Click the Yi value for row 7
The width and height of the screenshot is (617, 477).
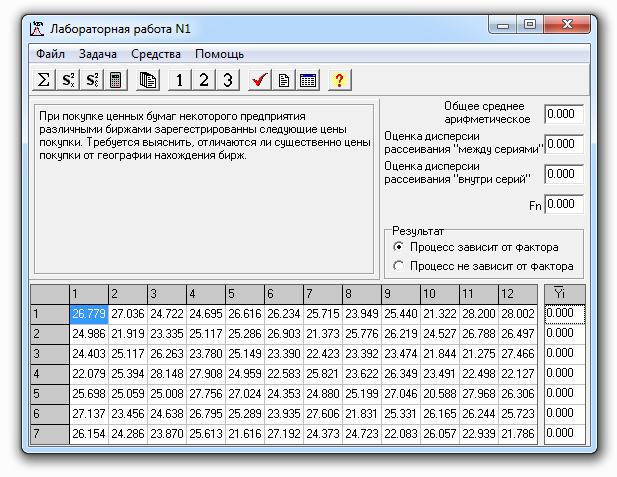[565, 434]
